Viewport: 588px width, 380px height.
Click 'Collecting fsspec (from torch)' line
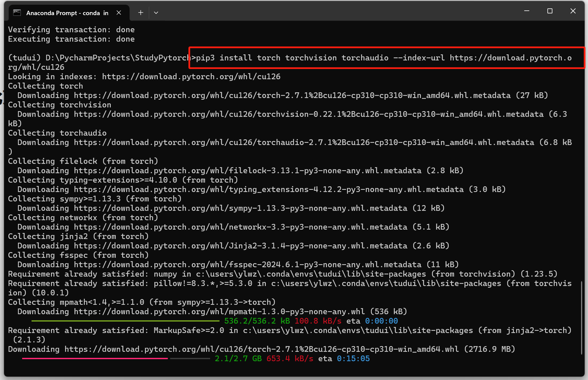[78, 255]
